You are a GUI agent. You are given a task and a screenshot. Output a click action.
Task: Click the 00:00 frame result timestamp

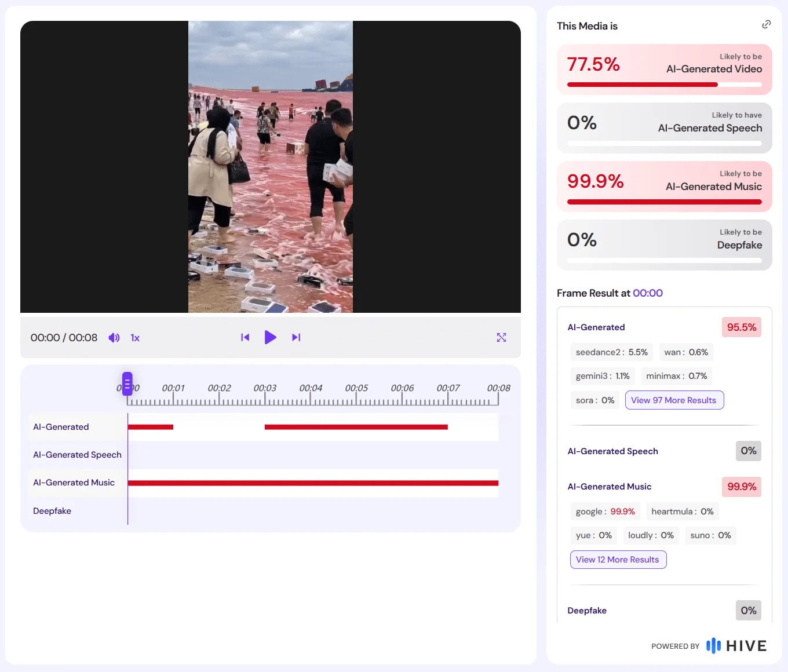pos(648,293)
